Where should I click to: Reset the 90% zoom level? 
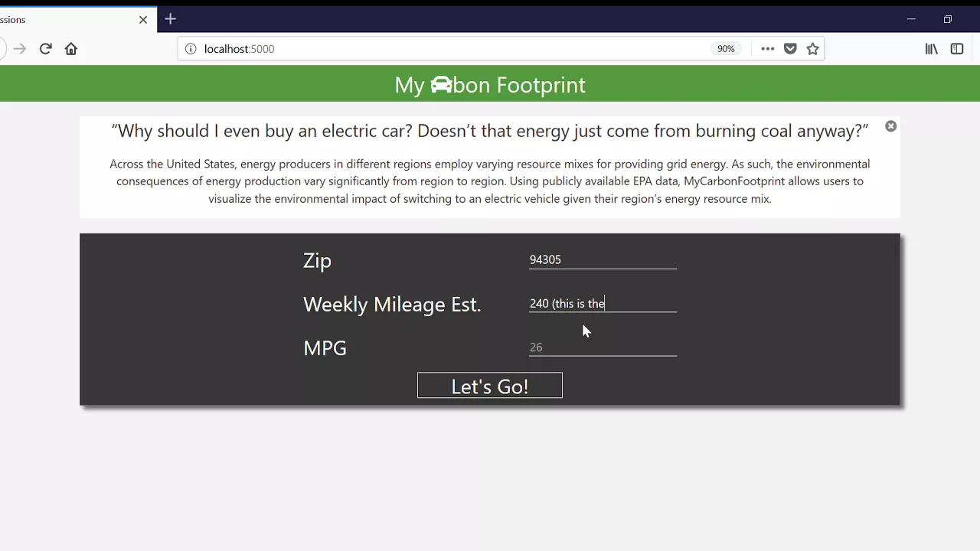click(726, 49)
